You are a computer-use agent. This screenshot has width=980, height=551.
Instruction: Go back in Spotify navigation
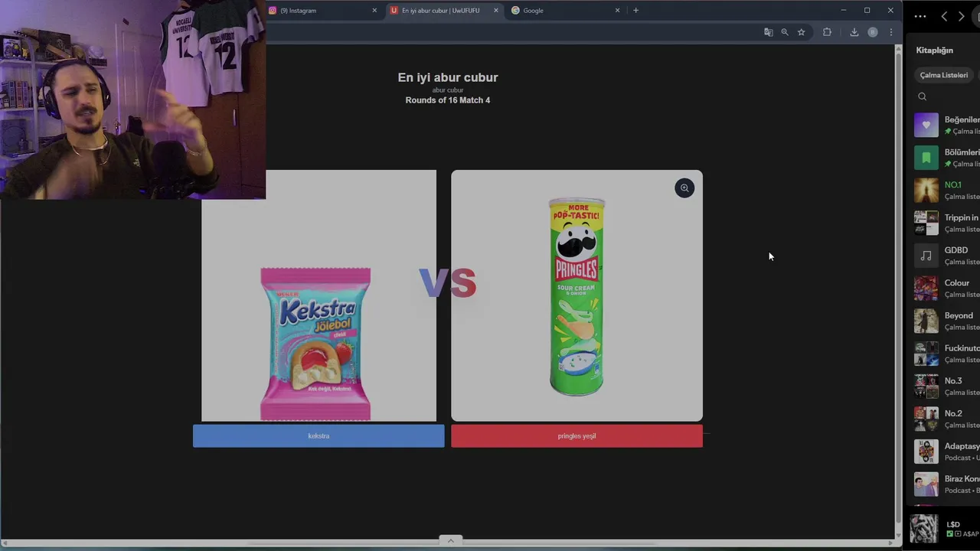click(944, 16)
